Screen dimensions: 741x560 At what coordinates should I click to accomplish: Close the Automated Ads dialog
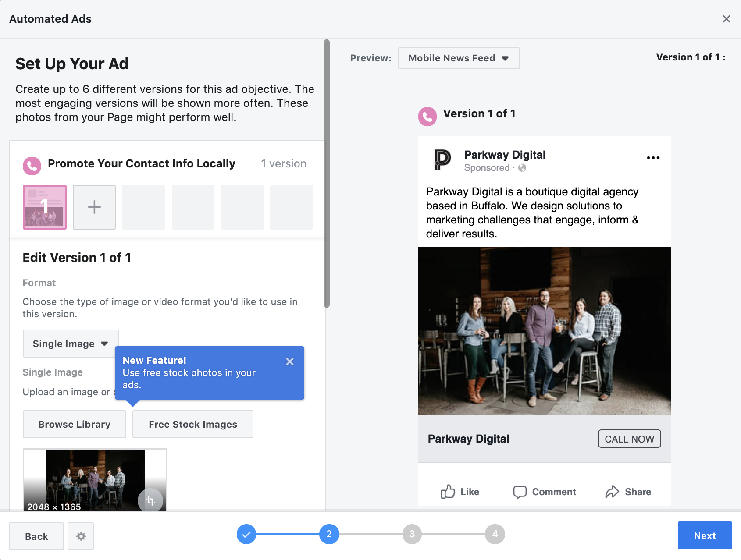726,19
